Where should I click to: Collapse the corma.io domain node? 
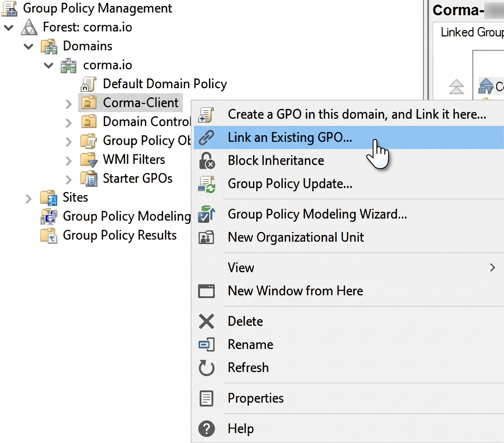tap(48, 65)
